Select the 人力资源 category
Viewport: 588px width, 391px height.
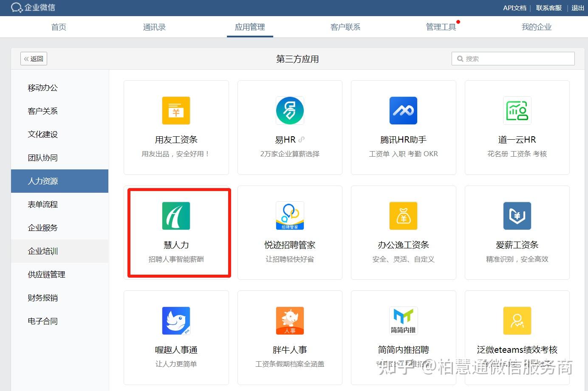[60, 181]
